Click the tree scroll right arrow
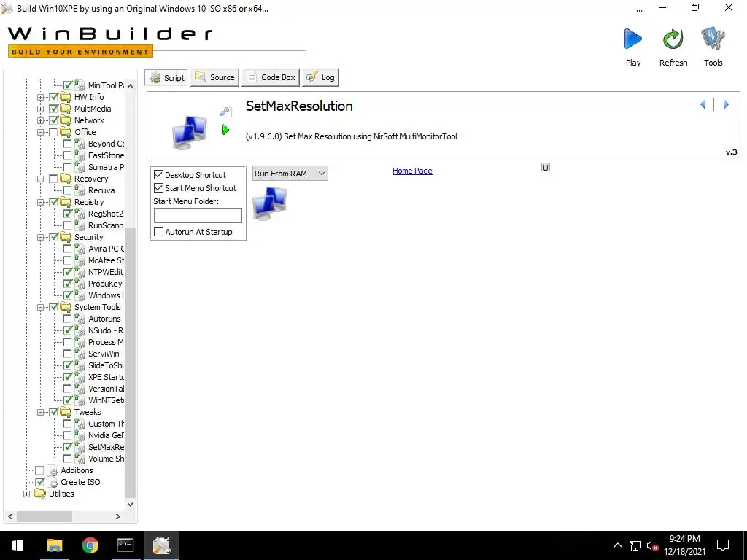 [118, 516]
